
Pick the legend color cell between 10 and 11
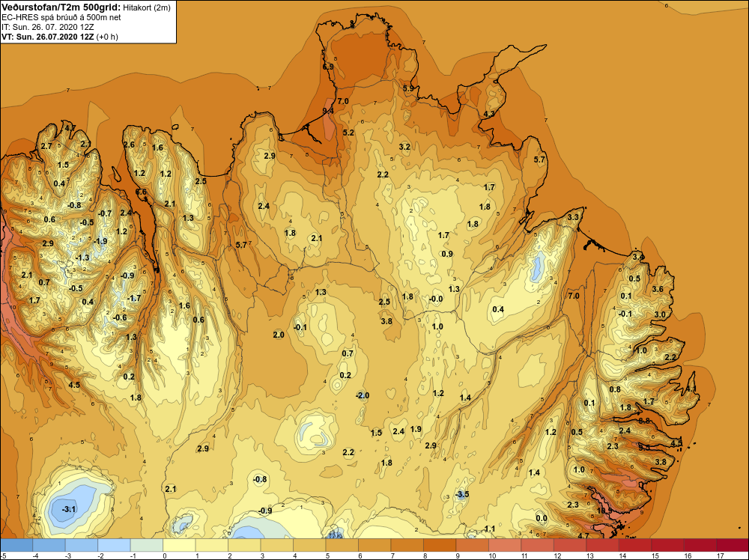504,545
